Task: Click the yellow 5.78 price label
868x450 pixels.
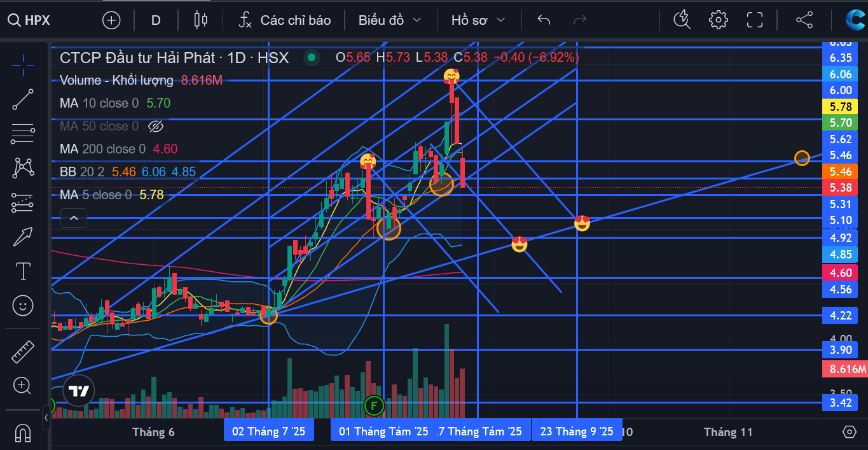Action: [x=841, y=107]
